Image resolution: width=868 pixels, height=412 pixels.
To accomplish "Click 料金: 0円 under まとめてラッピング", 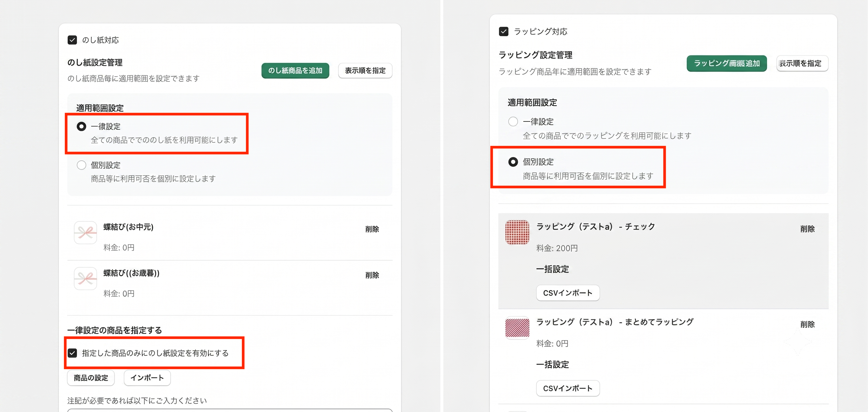I will [552, 344].
